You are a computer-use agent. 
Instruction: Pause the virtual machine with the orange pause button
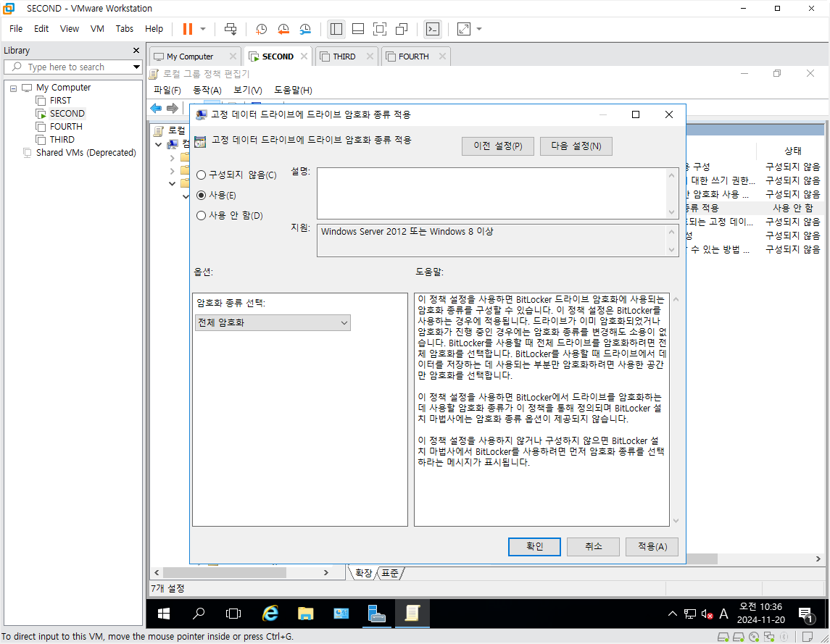coord(188,29)
